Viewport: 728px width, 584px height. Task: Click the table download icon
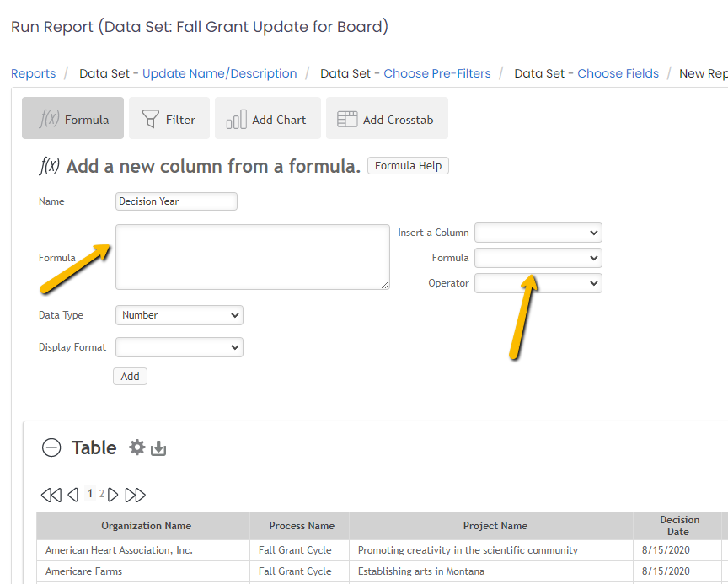(x=158, y=448)
